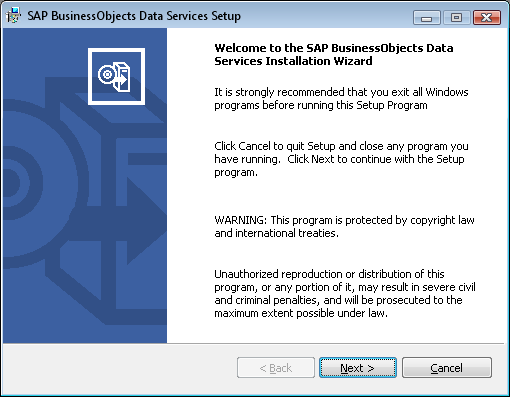The height and width of the screenshot is (397, 510).
Task: Click the WARNING copyright law paragraph
Action: pyautogui.click(x=344, y=226)
